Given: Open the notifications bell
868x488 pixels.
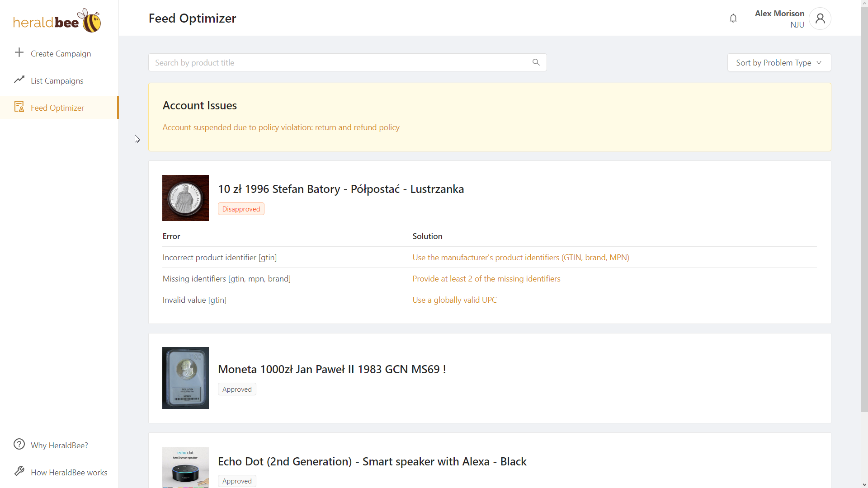Looking at the screenshot, I should (x=733, y=19).
